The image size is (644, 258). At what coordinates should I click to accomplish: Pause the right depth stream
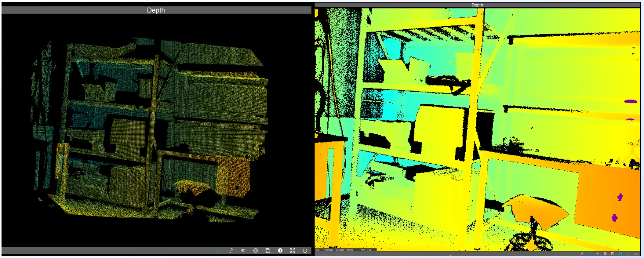[605, 253]
